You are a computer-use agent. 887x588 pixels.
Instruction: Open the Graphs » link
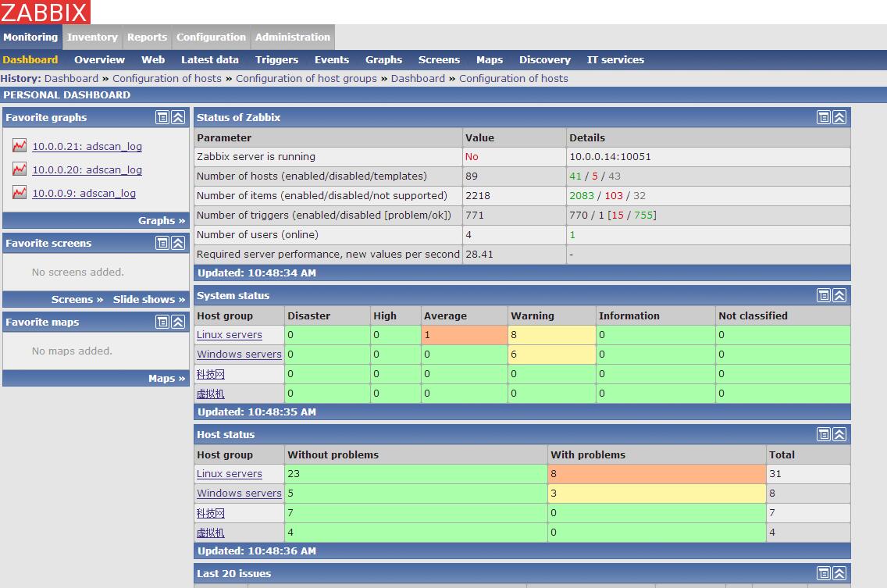pyautogui.click(x=162, y=220)
